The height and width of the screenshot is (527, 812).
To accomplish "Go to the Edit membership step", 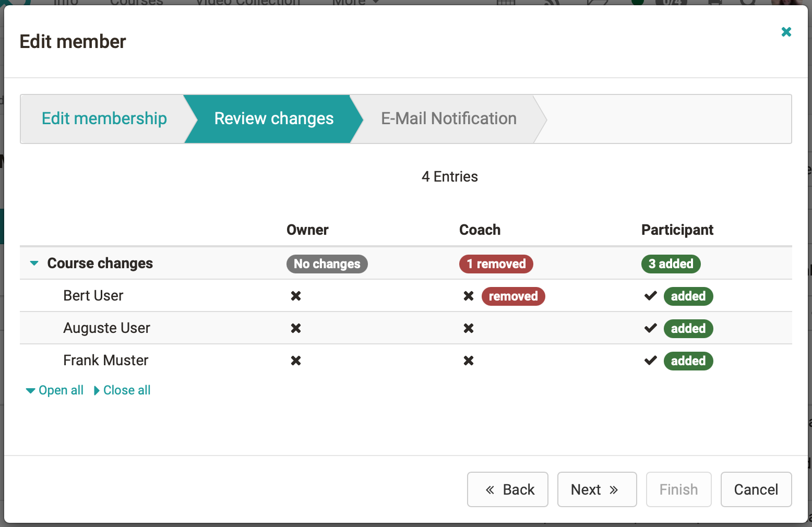I will pyautogui.click(x=104, y=119).
